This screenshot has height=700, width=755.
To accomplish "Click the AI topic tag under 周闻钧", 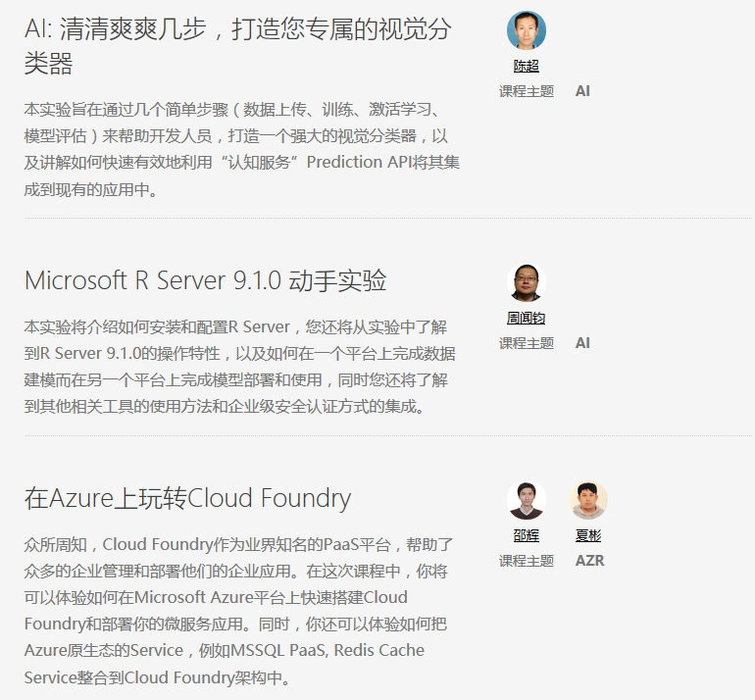I will (x=582, y=343).
